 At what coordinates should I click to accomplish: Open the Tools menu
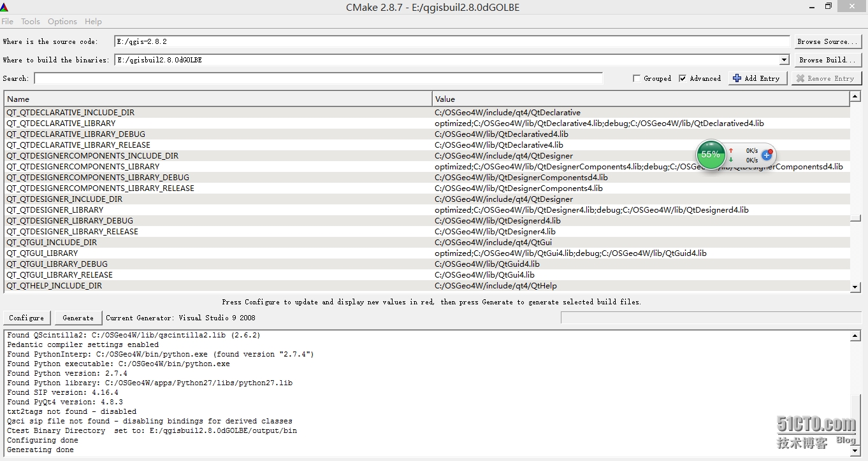[x=30, y=21]
